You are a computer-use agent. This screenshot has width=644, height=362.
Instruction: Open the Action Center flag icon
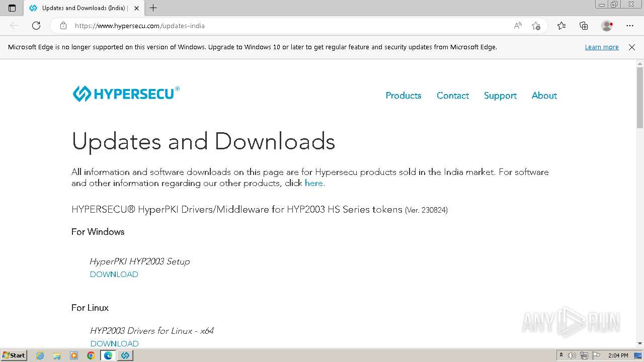click(x=596, y=355)
